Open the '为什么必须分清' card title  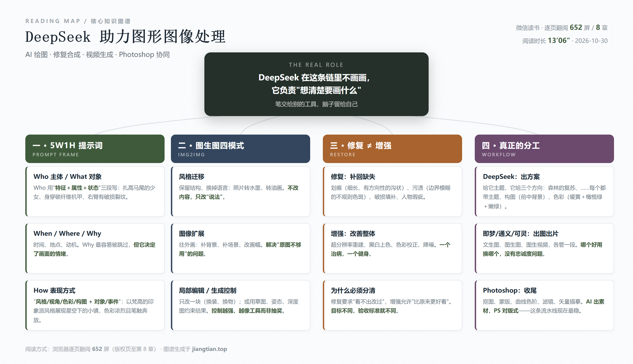click(x=353, y=290)
